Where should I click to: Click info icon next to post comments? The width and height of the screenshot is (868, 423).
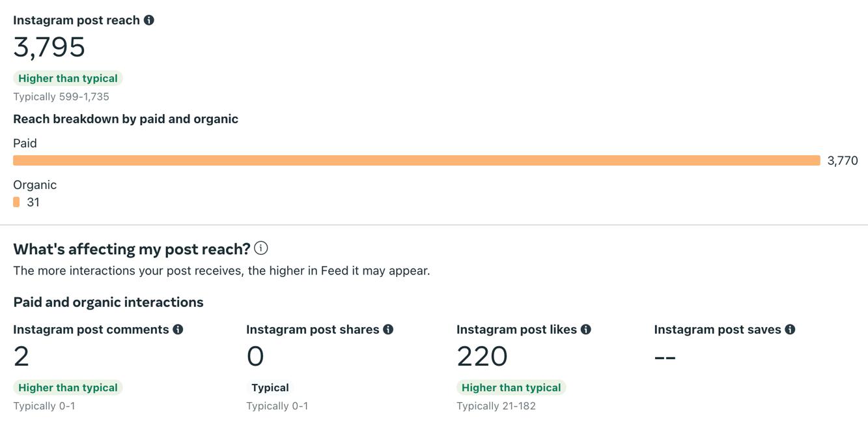(x=178, y=330)
